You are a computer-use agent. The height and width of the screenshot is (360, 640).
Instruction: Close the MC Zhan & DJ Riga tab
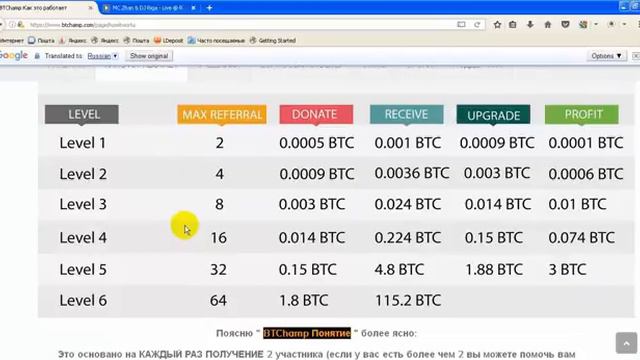tap(193, 8)
